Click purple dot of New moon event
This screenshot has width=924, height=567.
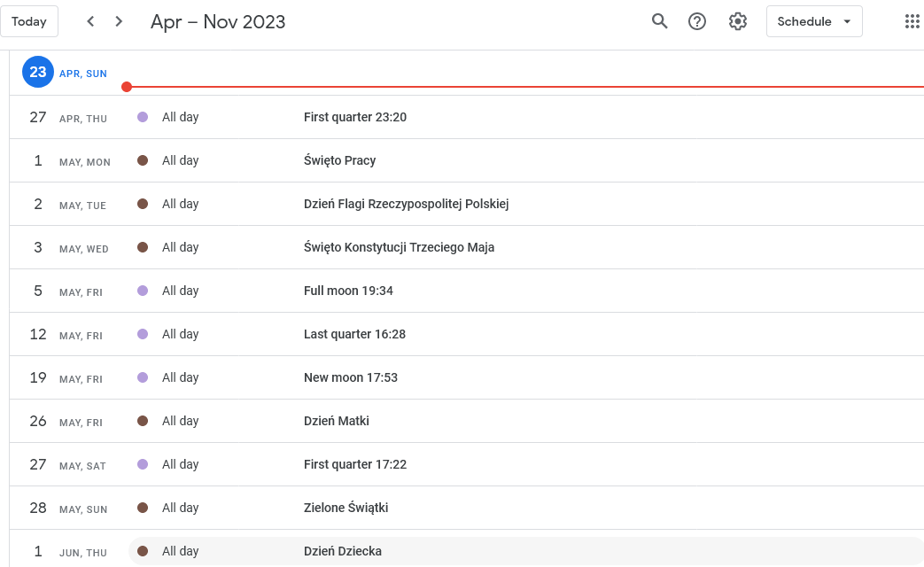(143, 377)
